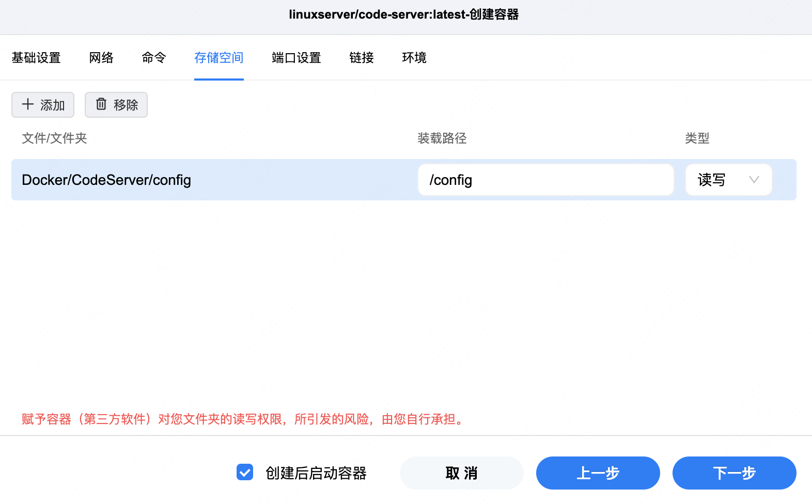Click the 文件/文件夹 column header
The width and height of the screenshot is (812, 504).
pos(54,138)
